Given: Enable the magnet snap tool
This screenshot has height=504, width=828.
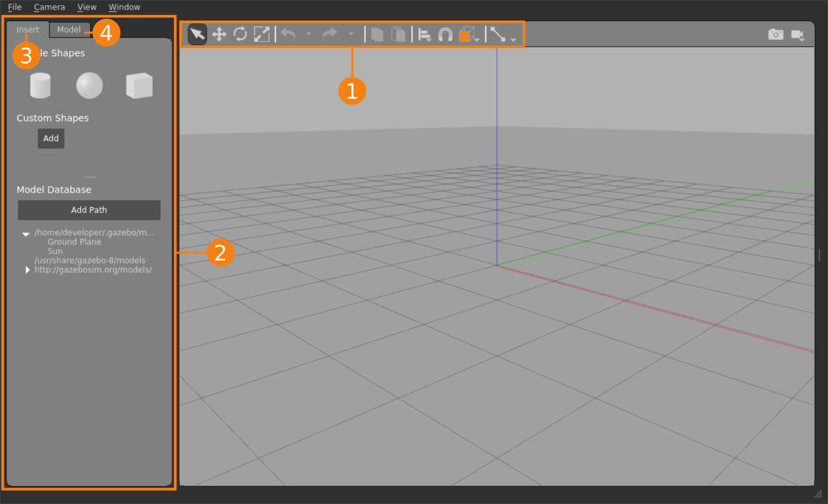Looking at the screenshot, I should tap(445, 35).
